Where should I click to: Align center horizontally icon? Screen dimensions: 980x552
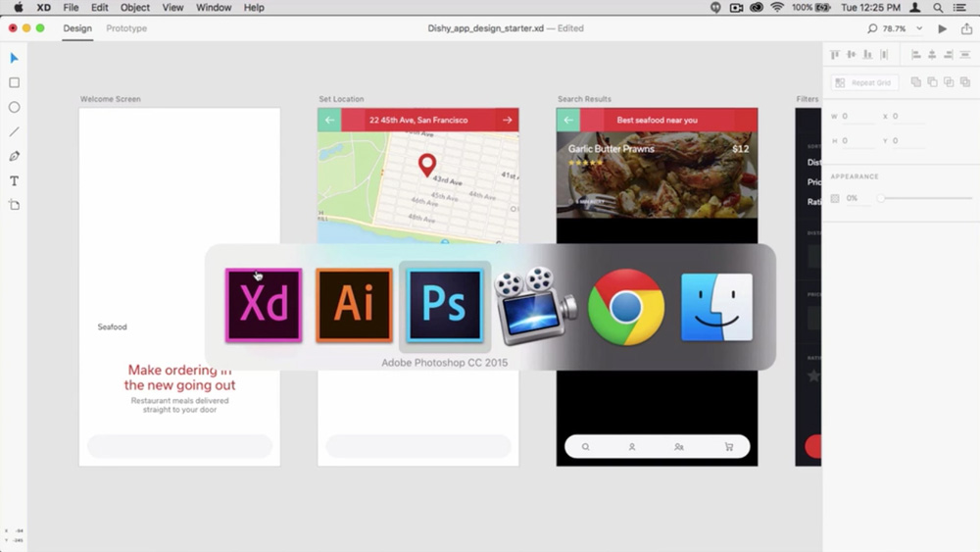(932, 55)
